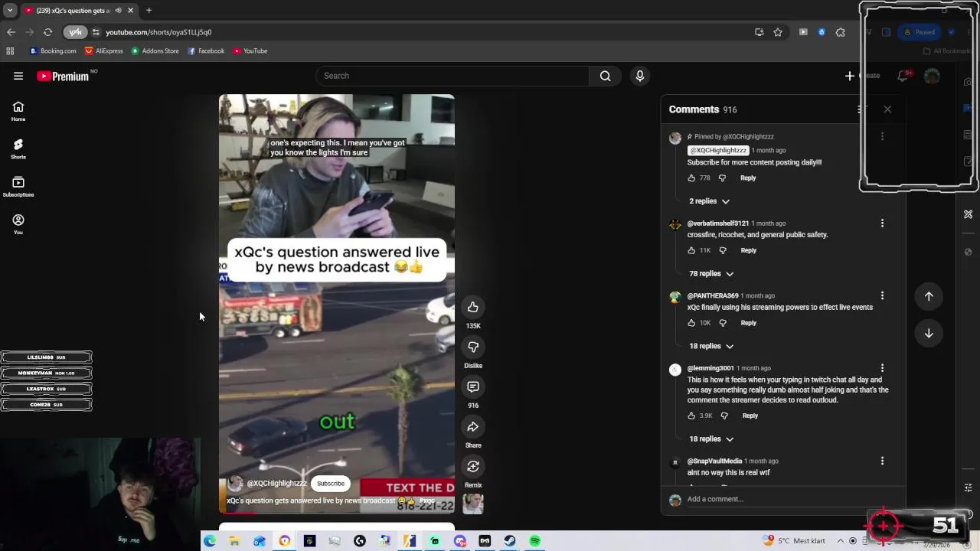The image size is (980, 551).
Task: Focus the YouTube Search box
Action: click(452, 76)
